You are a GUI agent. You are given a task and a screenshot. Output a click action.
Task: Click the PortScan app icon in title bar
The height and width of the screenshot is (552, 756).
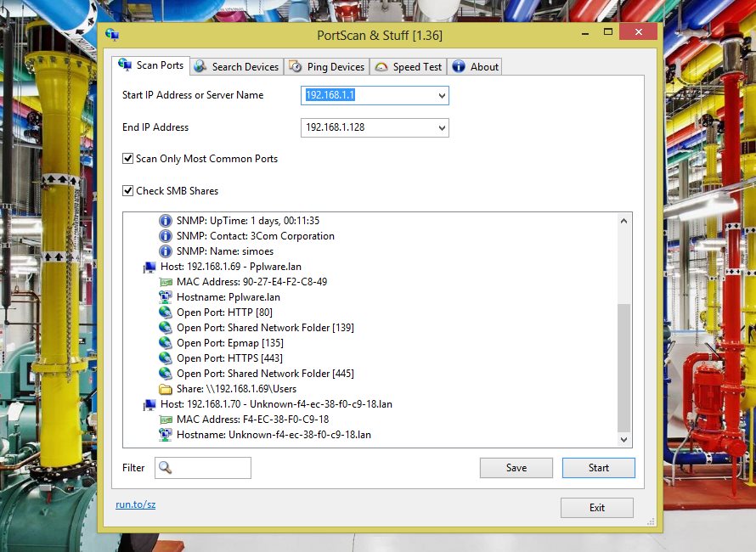(x=112, y=35)
